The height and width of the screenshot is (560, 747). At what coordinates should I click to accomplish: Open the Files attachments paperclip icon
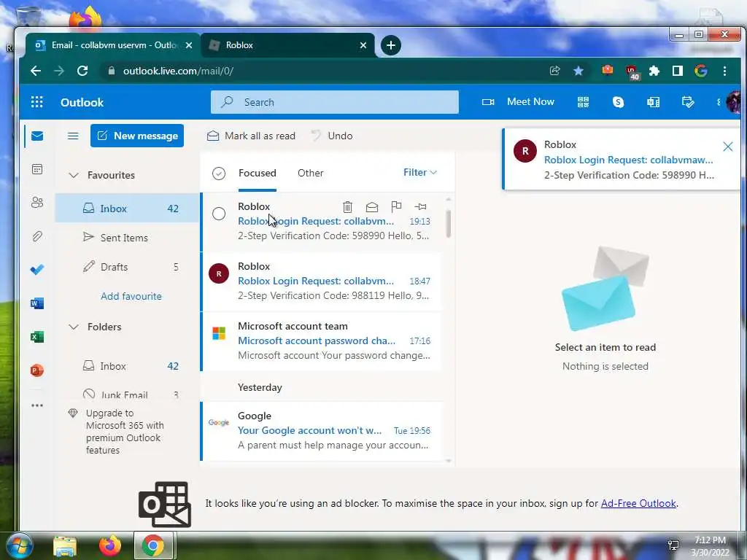tap(37, 236)
